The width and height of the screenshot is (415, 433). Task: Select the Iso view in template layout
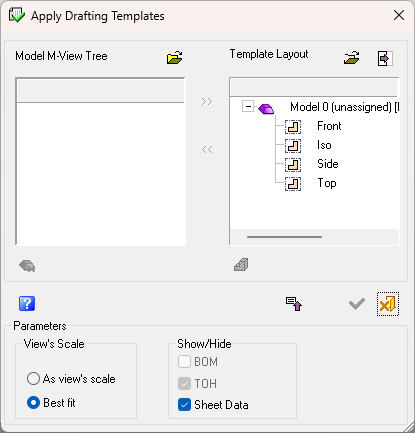pos(324,145)
